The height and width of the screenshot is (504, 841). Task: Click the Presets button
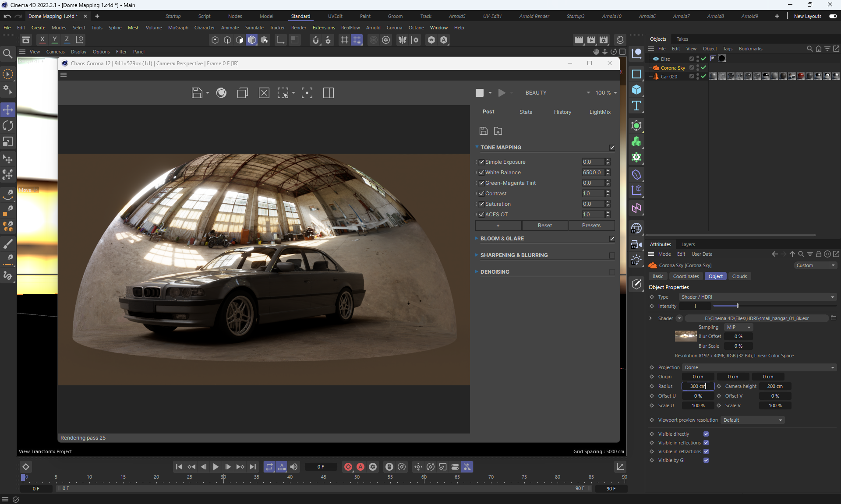(x=591, y=226)
